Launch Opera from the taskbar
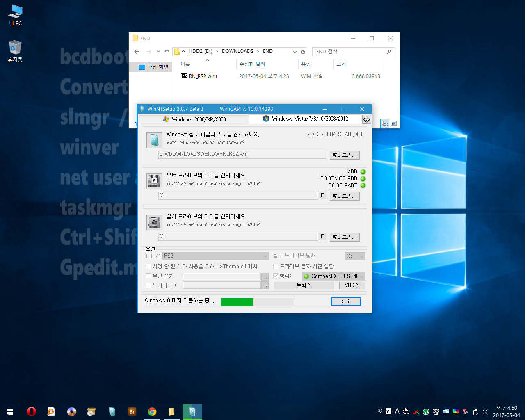The width and height of the screenshot is (525, 420). click(x=31, y=411)
